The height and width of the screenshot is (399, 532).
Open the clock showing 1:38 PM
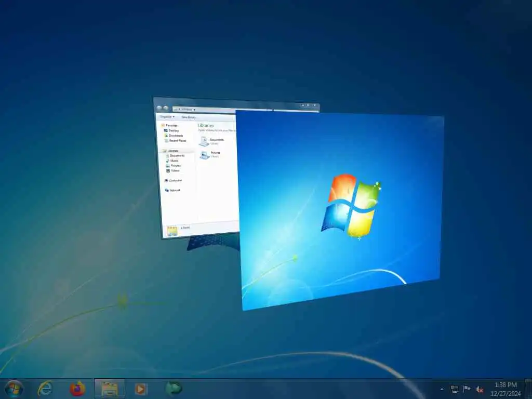[x=506, y=385]
